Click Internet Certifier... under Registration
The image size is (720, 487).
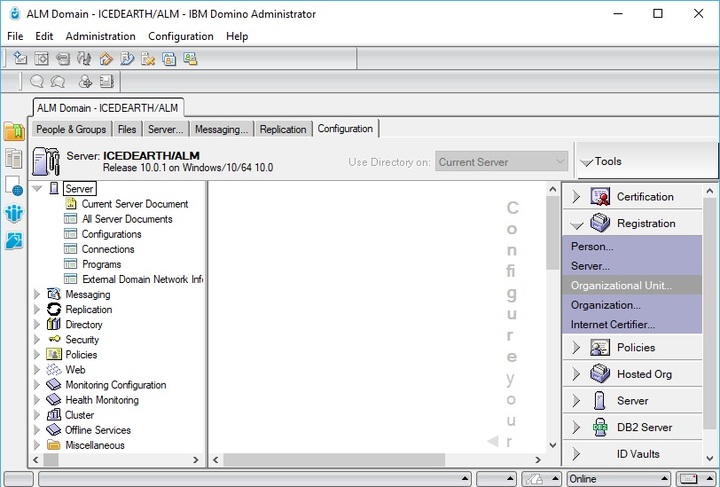coord(632,324)
